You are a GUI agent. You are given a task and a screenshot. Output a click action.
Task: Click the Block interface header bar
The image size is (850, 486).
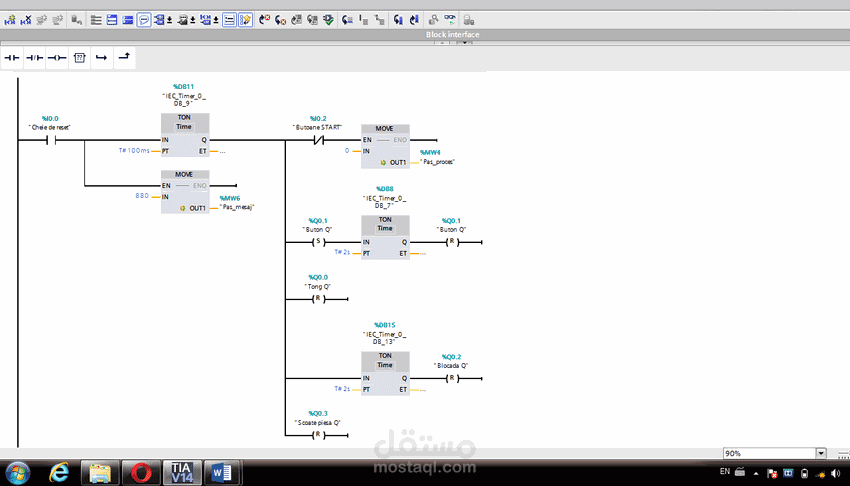(425, 34)
